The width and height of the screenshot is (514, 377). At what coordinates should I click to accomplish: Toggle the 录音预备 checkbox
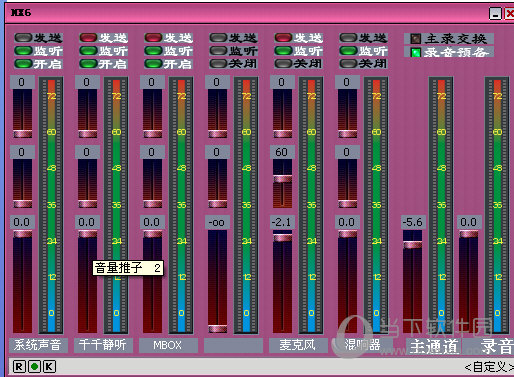click(x=416, y=52)
